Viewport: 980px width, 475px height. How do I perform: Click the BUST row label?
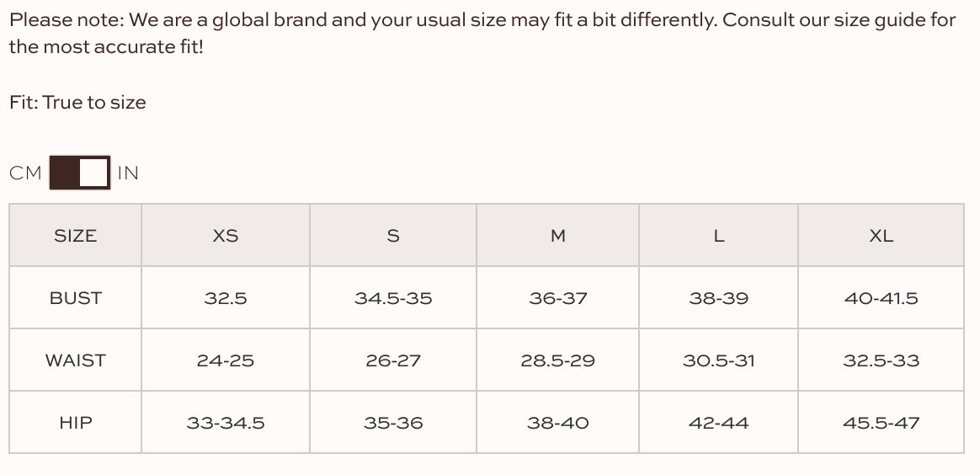pos(75,298)
